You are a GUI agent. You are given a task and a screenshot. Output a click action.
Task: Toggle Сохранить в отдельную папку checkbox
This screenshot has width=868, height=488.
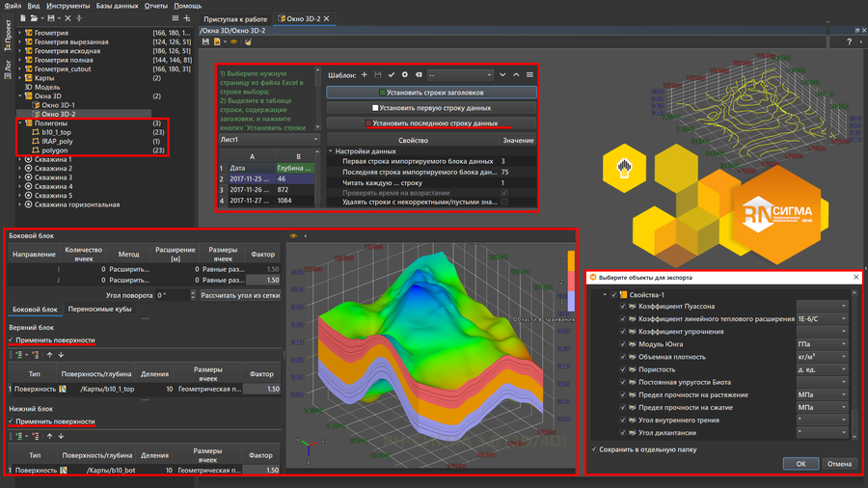[594, 449]
